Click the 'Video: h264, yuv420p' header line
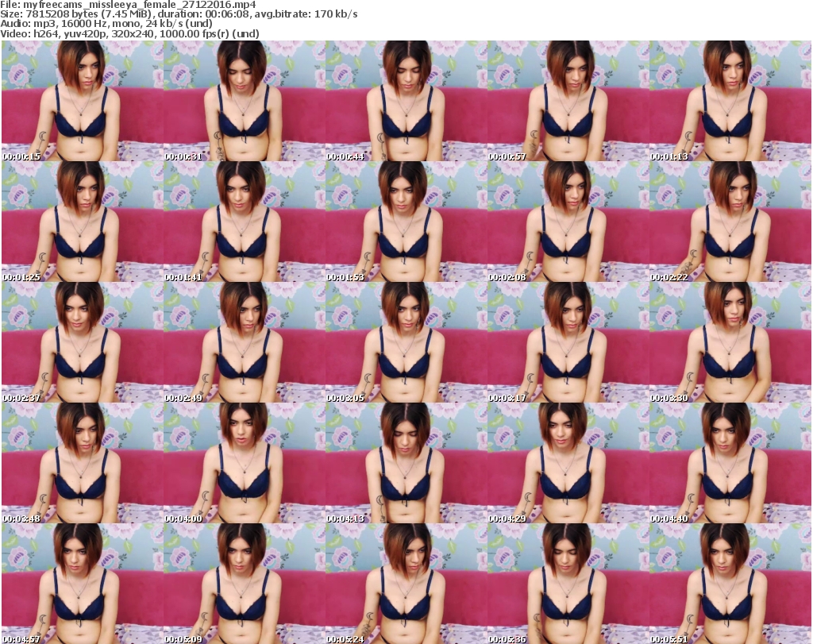The width and height of the screenshot is (813, 644). [x=129, y=33]
